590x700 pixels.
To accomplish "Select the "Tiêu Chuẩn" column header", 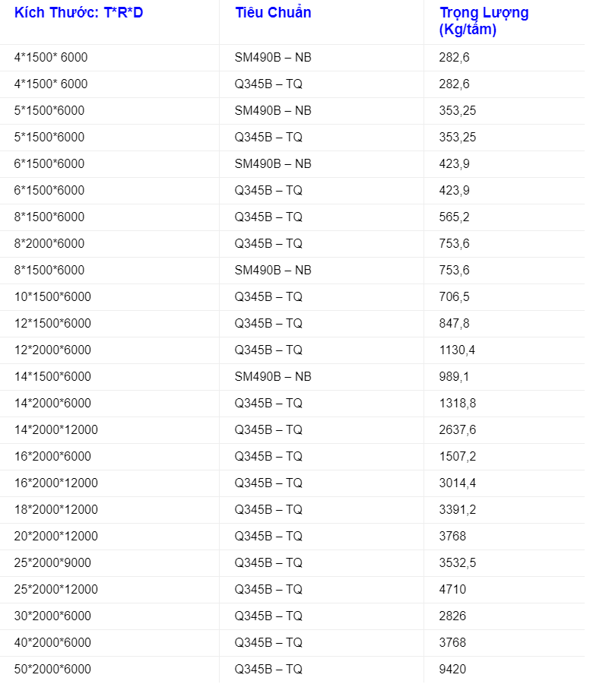I will (273, 13).
